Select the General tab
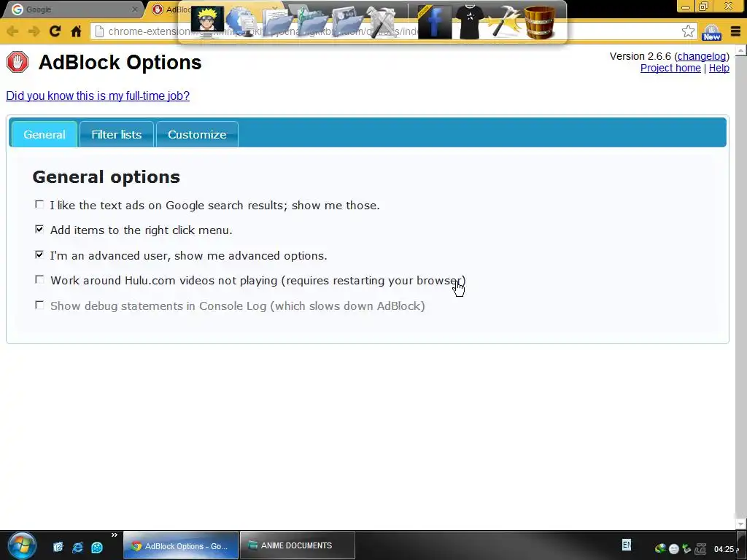 [44, 134]
